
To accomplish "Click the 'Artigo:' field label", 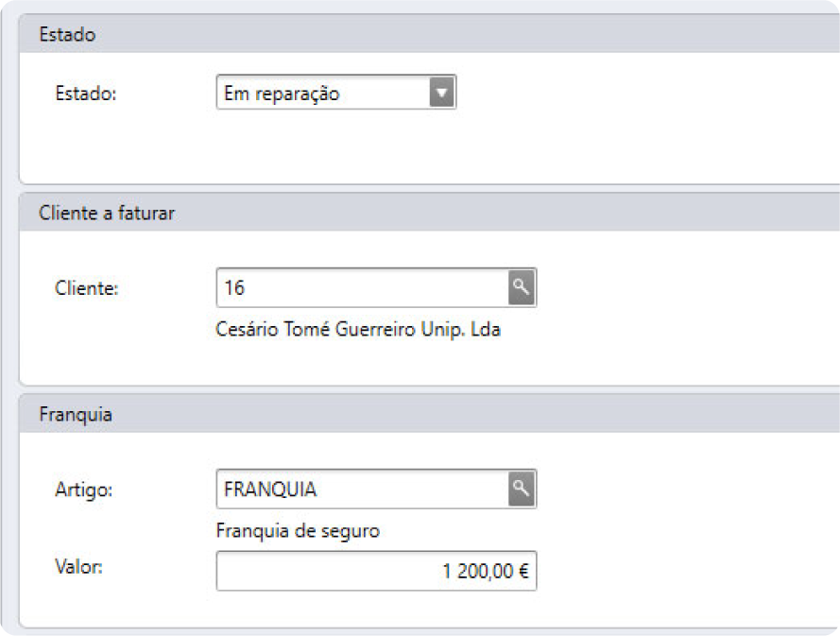I will point(84,490).
